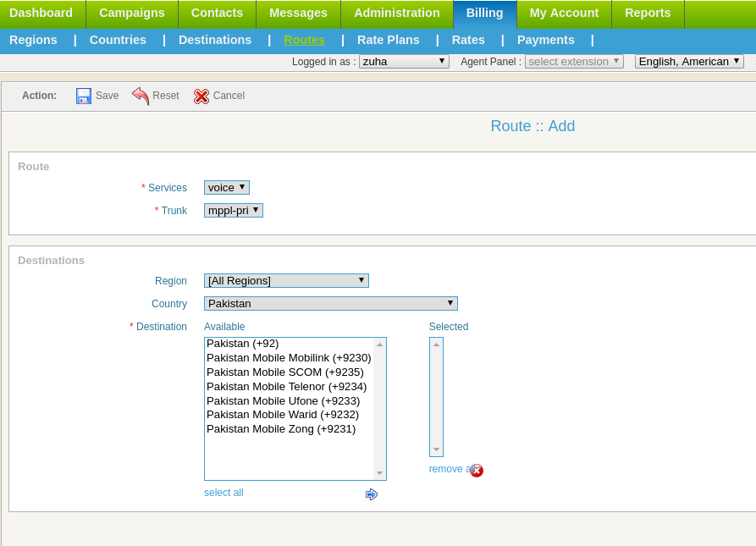The image size is (756, 546).
Task: Open the Rates submenu link
Action: 468,40
